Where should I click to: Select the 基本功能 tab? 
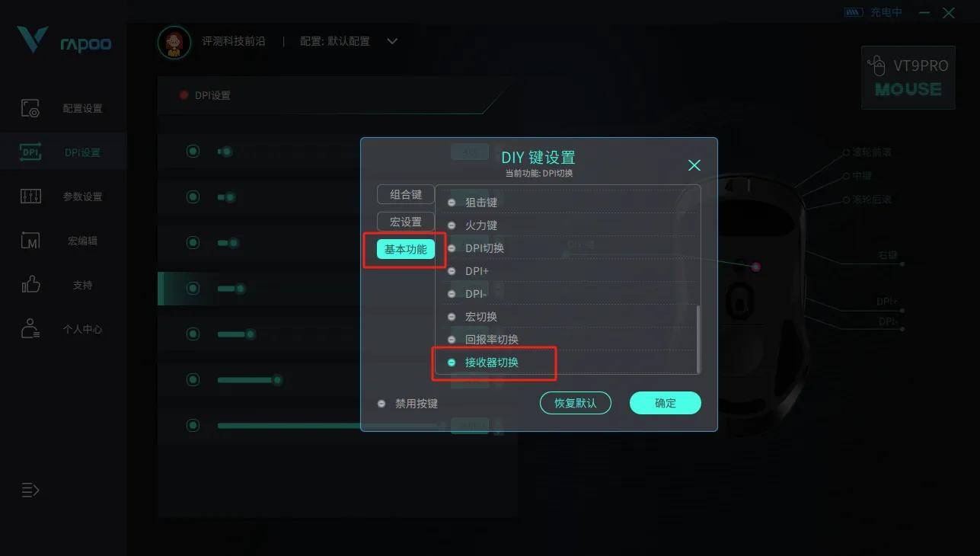(x=406, y=249)
